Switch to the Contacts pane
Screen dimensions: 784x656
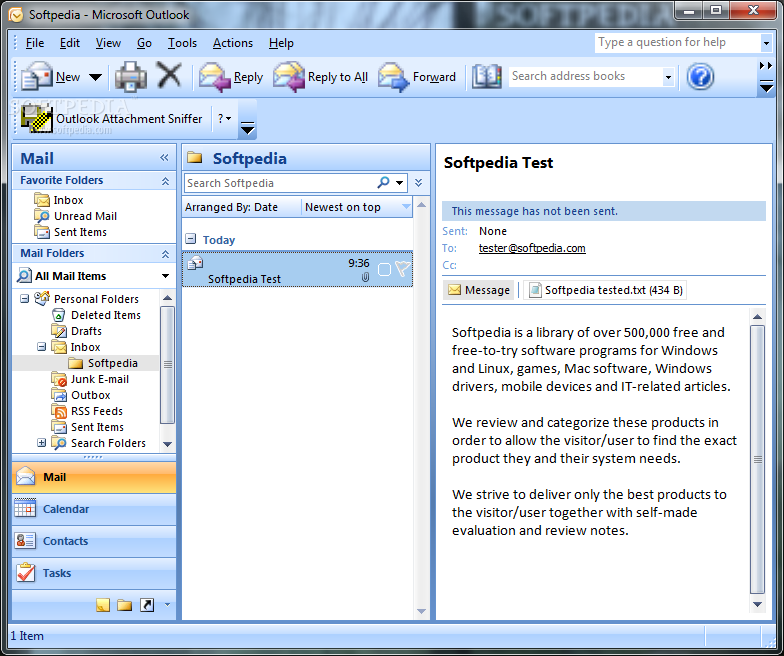[94, 541]
